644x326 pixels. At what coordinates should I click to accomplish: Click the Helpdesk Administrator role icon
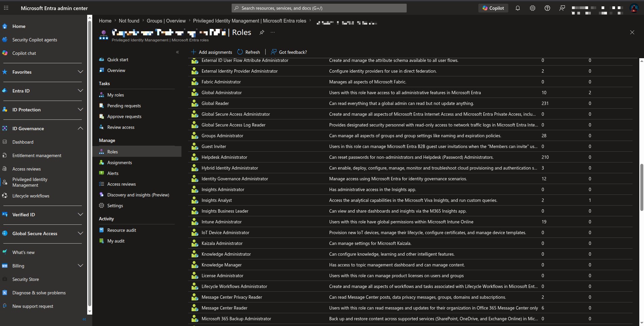coord(195,157)
